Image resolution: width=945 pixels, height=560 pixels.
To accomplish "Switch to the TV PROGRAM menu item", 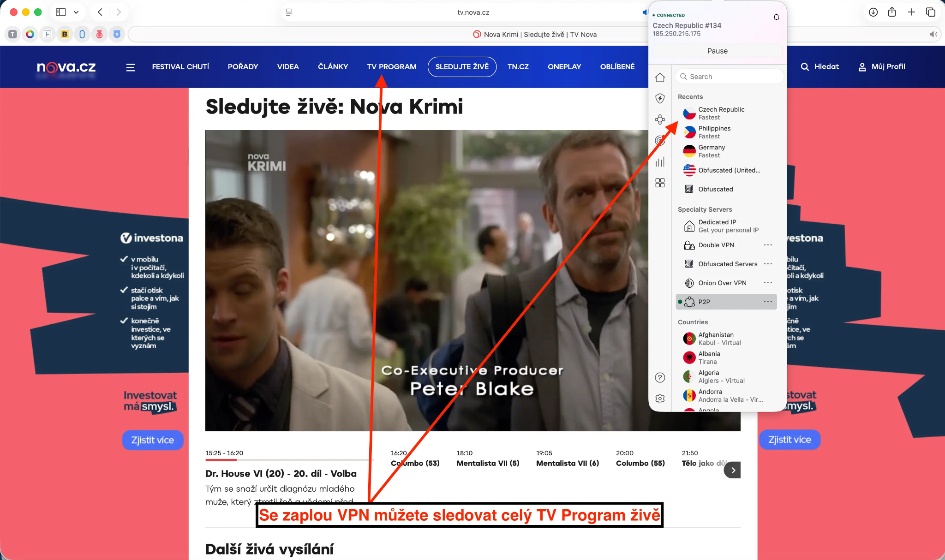I will point(391,66).
